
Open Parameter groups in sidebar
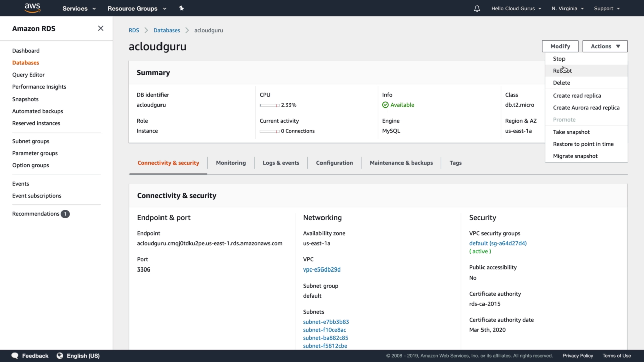35,153
